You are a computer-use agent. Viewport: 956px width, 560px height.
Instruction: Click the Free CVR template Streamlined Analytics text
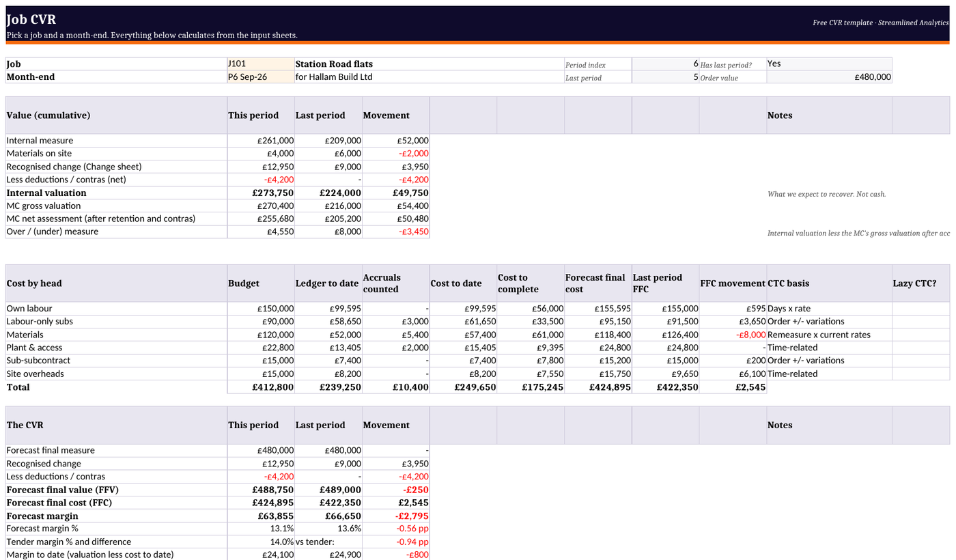click(881, 23)
